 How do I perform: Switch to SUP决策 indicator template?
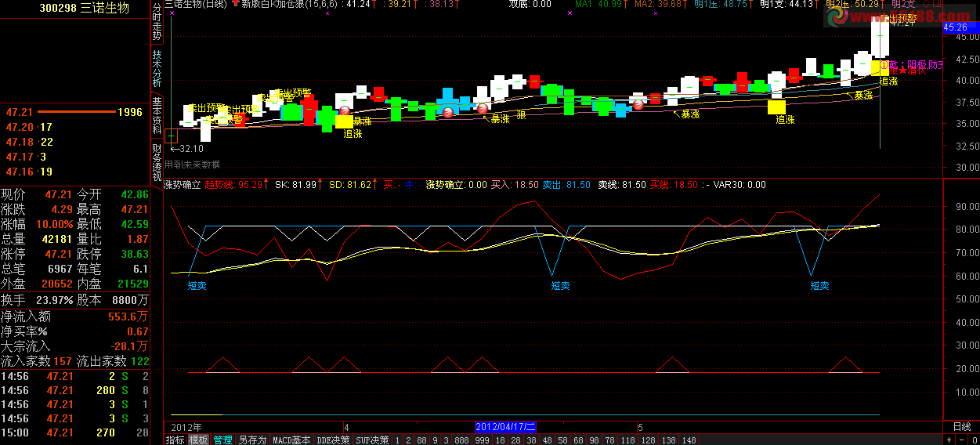[x=372, y=440]
